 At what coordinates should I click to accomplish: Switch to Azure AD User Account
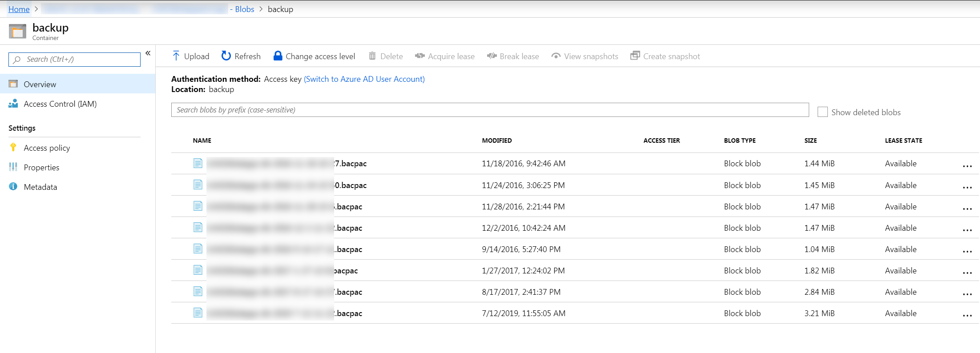(x=364, y=79)
